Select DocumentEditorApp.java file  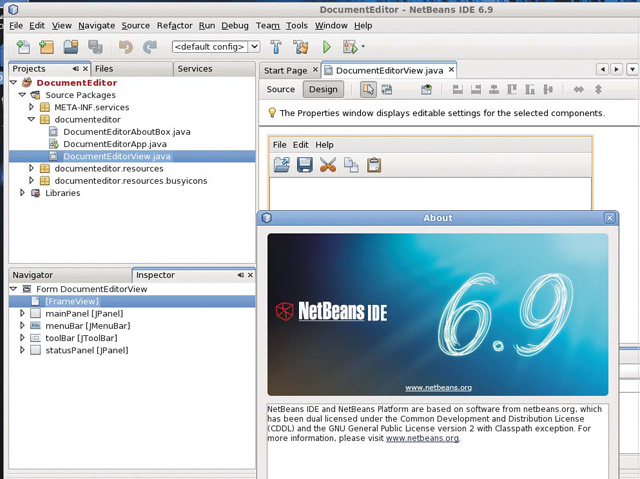tap(115, 144)
